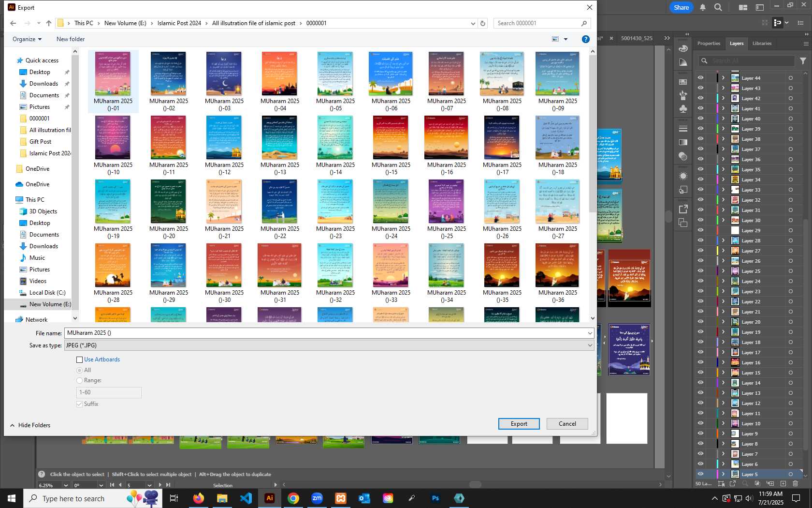Open the Transparency panel icon

tap(683, 156)
